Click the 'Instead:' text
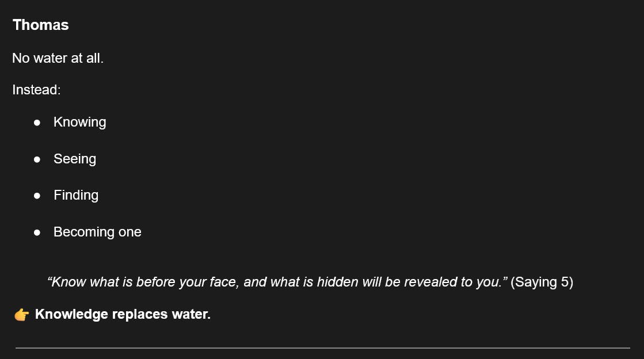This screenshot has width=644, height=359. (36, 90)
